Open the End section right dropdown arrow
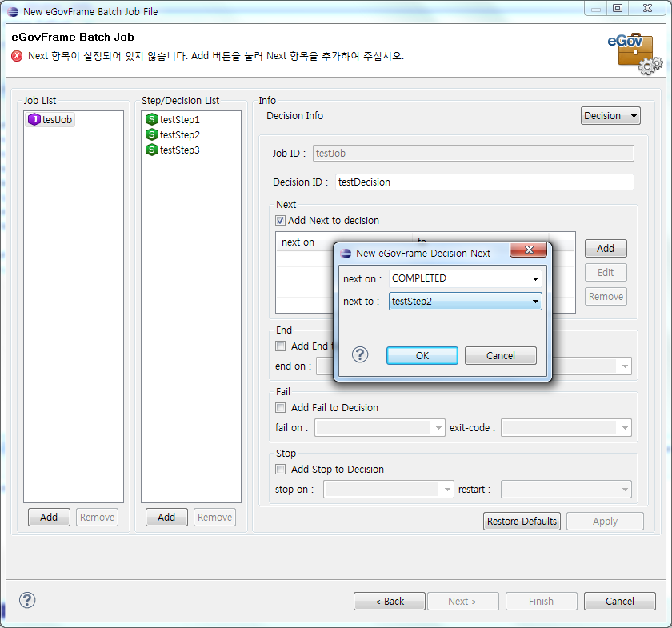Screen dimensions: 672x628 [x=625, y=366]
